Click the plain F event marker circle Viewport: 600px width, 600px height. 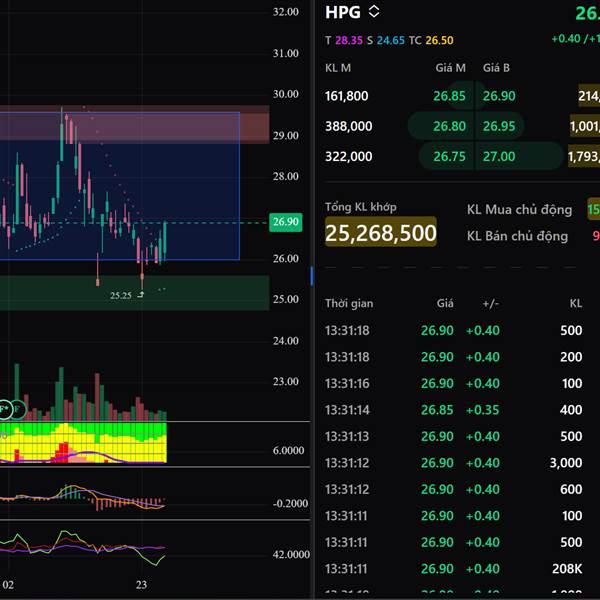(x=18, y=408)
